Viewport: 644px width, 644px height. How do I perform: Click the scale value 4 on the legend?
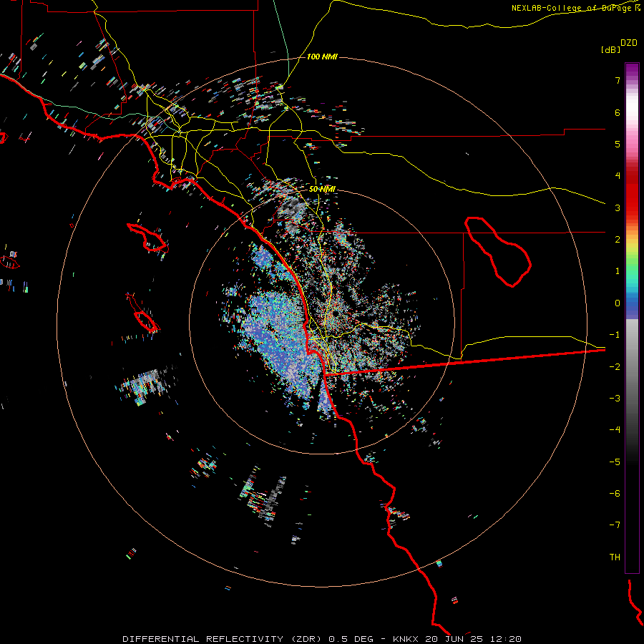[618, 176]
